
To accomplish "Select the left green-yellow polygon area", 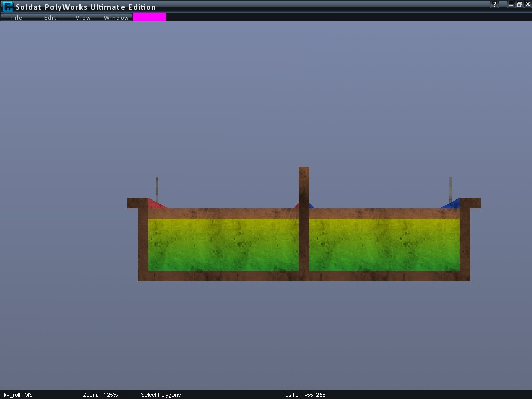I will (x=223, y=244).
